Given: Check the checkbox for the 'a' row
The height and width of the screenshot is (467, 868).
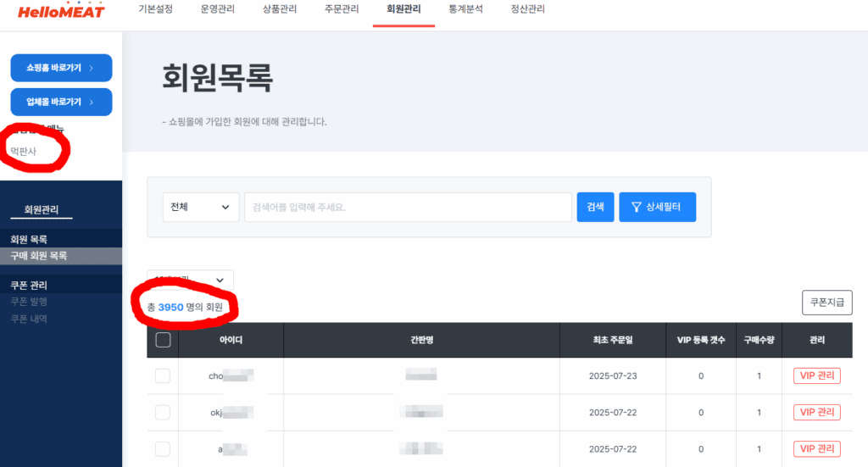Looking at the screenshot, I should 163,448.
